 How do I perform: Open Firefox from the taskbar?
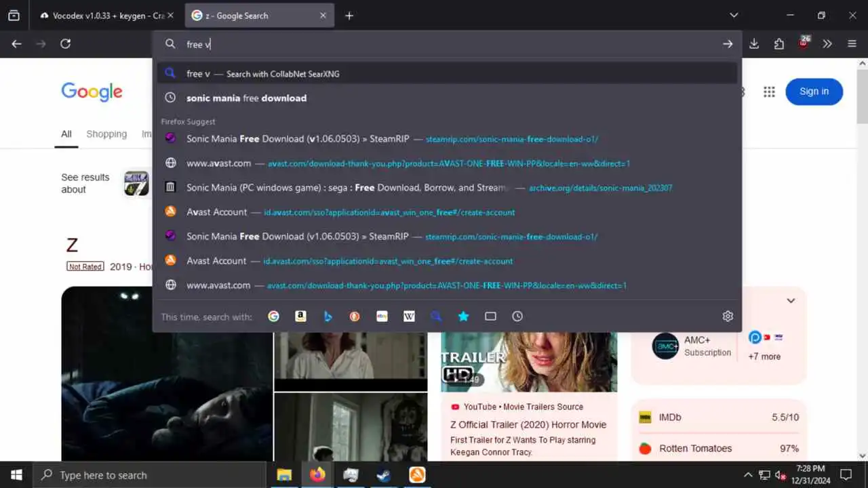click(317, 475)
